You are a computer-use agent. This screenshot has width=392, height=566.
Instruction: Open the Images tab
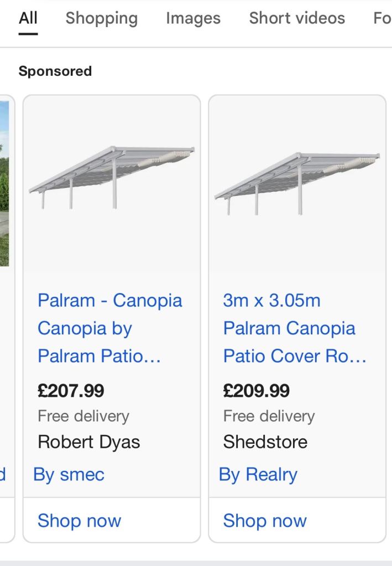click(192, 18)
